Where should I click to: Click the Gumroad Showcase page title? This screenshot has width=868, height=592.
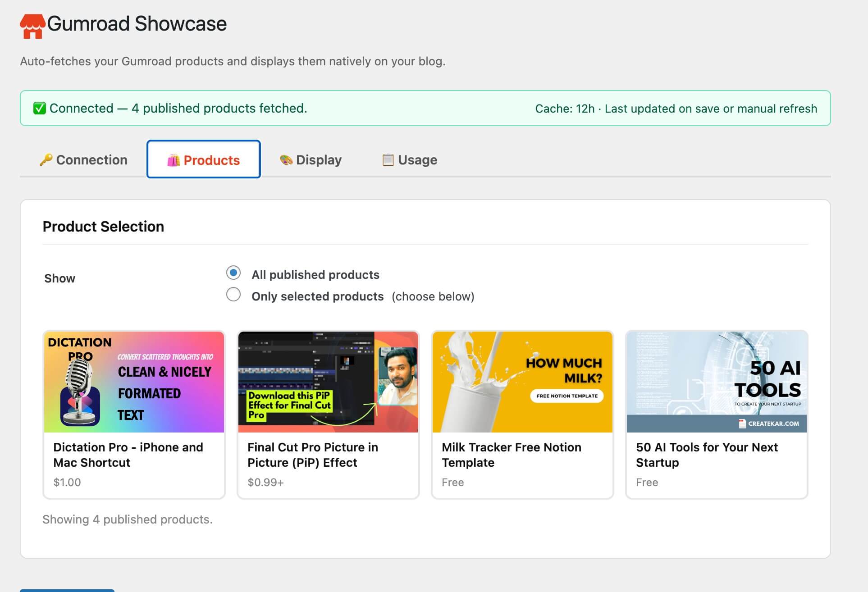click(137, 24)
